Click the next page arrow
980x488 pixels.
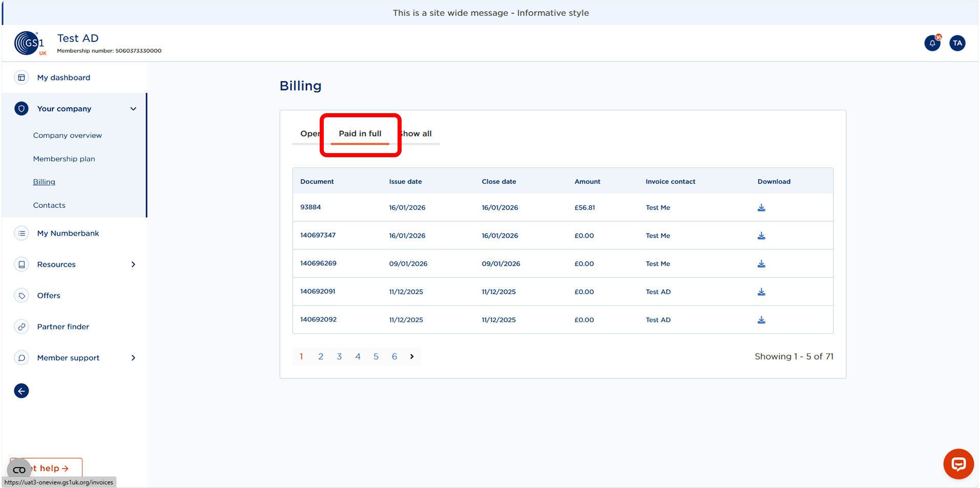pyautogui.click(x=412, y=356)
